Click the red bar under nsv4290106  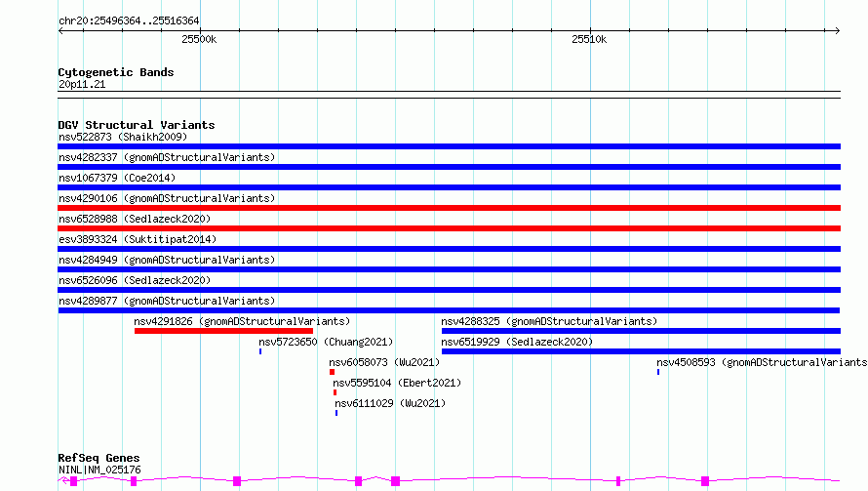click(x=449, y=208)
